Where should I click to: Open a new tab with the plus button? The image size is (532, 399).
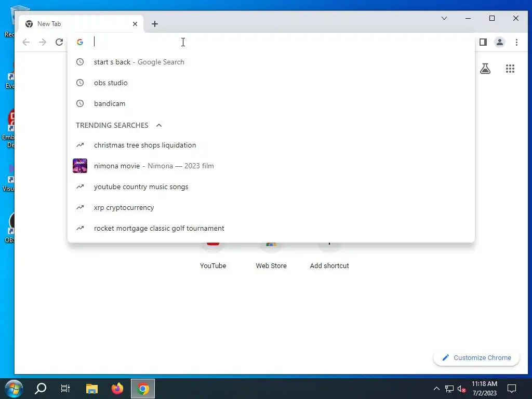click(155, 24)
